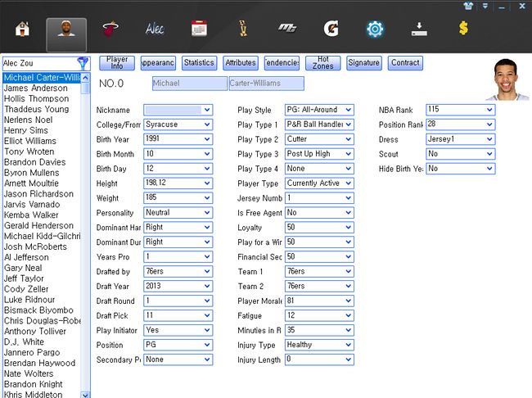Open the Play Style dropdown
532x398 pixels.
348,110
